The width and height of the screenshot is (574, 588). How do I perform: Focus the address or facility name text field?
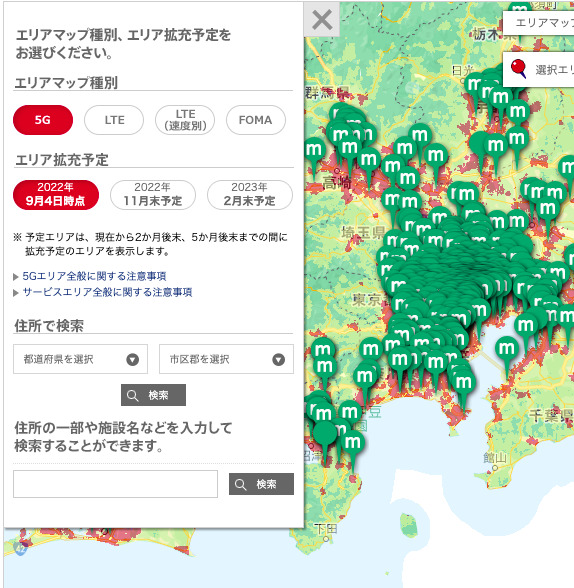click(115, 484)
